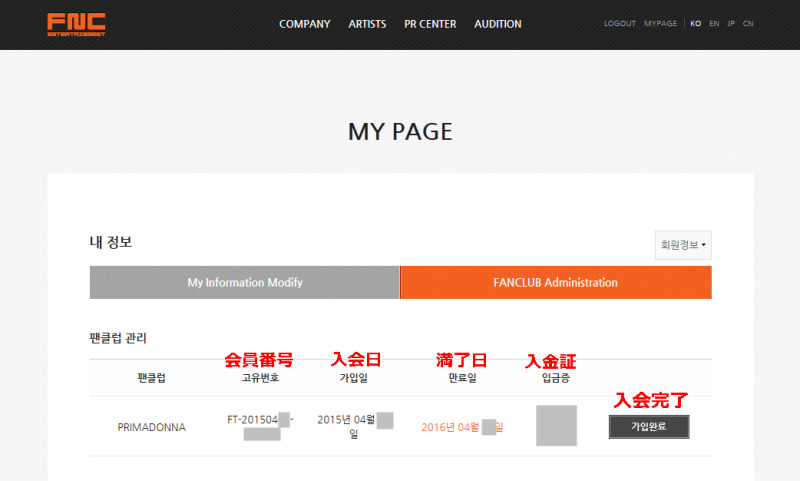Change the language to JP

tap(731, 24)
